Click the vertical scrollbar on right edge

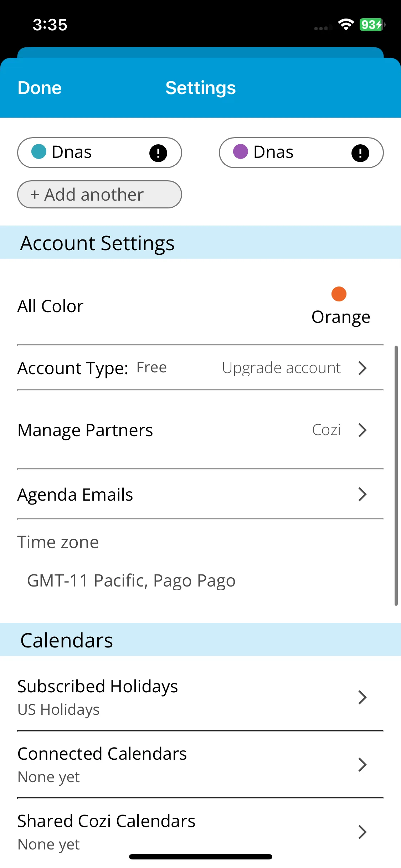[x=396, y=476]
